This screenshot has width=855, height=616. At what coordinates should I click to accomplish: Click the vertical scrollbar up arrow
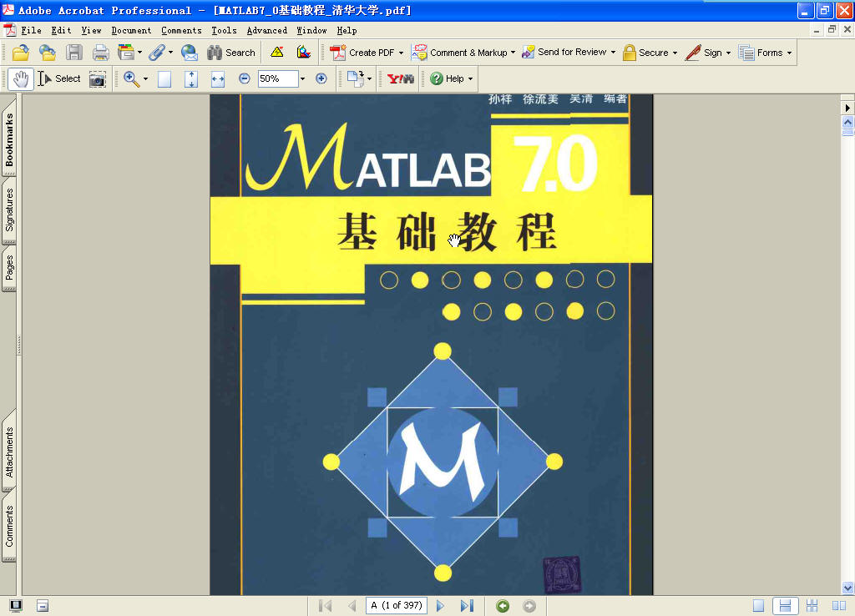pyautogui.click(x=847, y=122)
